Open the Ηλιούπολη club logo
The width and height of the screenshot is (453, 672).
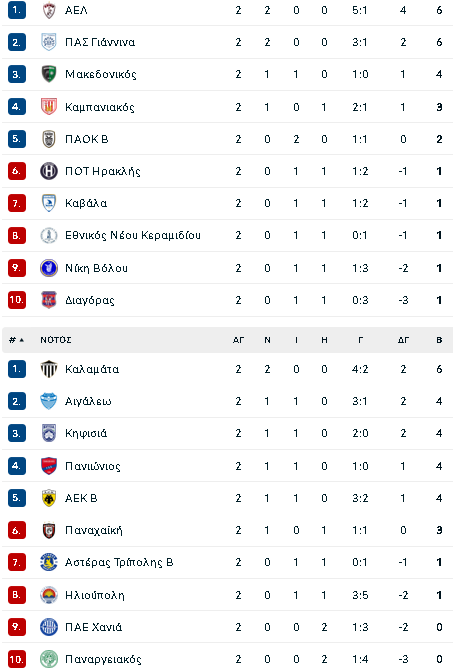coord(49,595)
